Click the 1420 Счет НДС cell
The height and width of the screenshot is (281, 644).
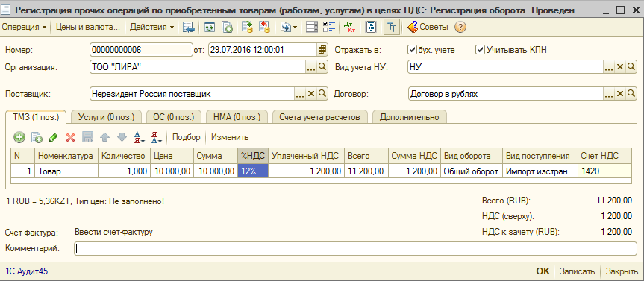coord(604,171)
